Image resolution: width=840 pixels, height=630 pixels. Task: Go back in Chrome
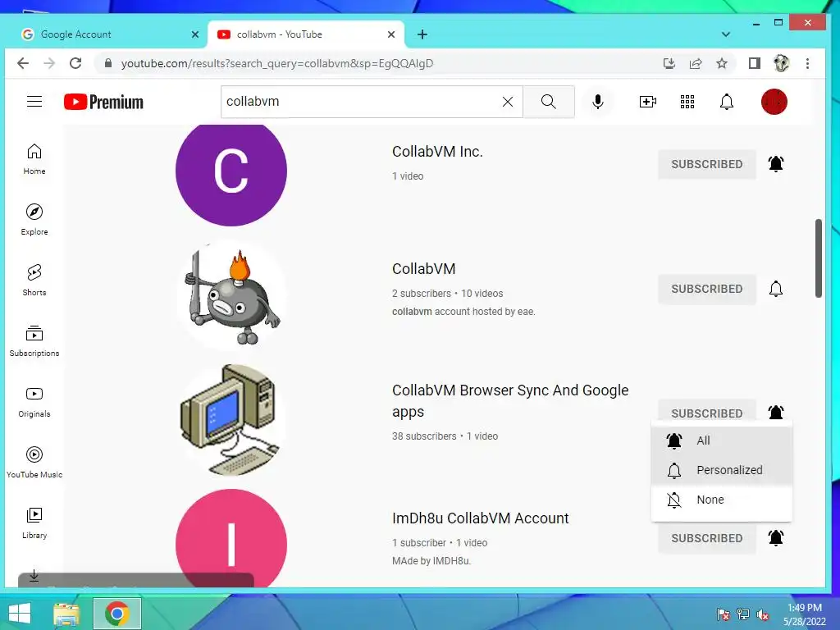point(23,63)
